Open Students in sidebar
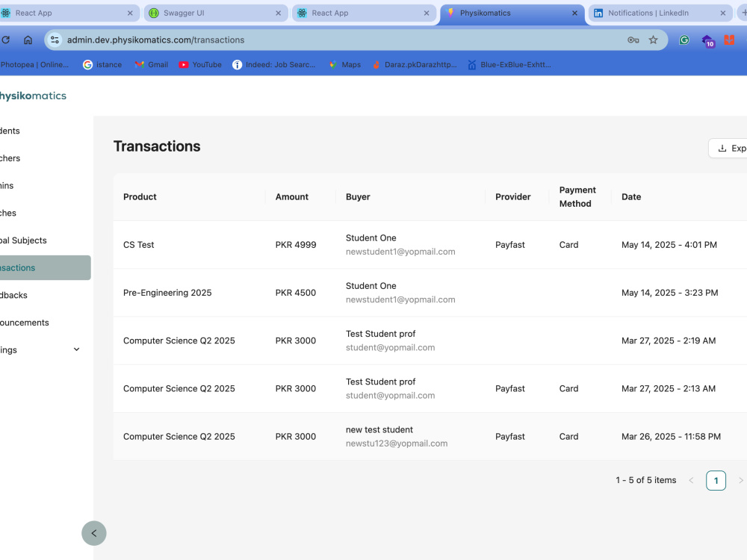Image resolution: width=747 pixels, height=560 pixels. tap(46, 131)
